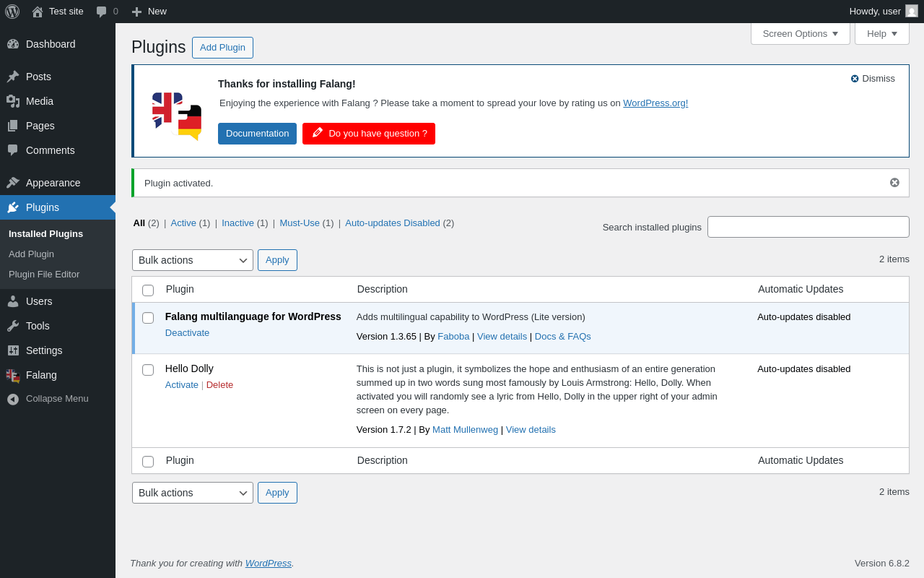Open Media via its sidebar icon

coord(13,101)
